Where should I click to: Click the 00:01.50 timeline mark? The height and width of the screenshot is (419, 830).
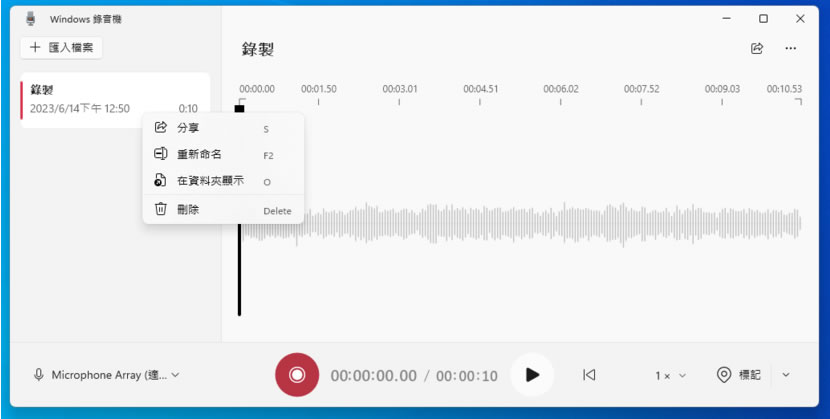pyautogui.click(x=319, y=89)
